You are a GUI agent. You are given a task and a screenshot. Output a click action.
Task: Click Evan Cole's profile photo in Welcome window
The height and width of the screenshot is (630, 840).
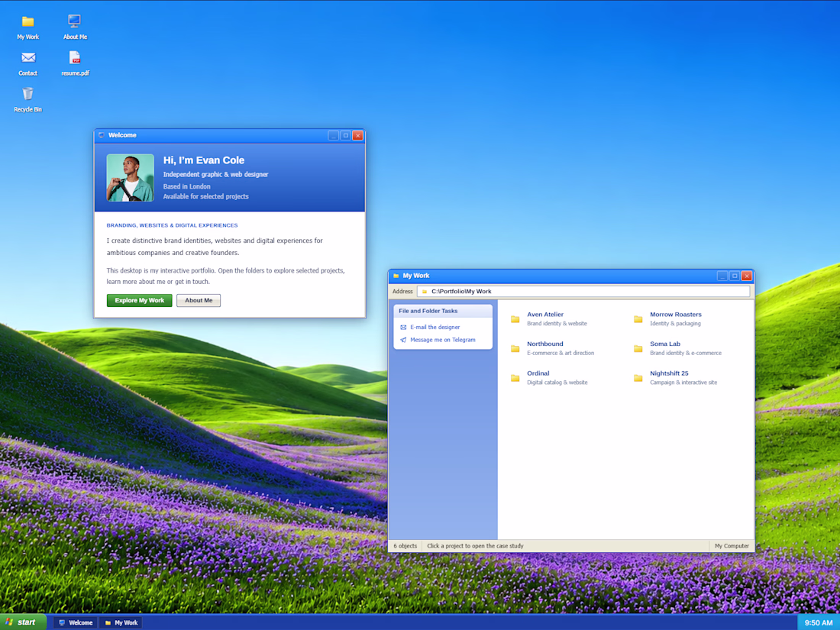pos(130,178)
